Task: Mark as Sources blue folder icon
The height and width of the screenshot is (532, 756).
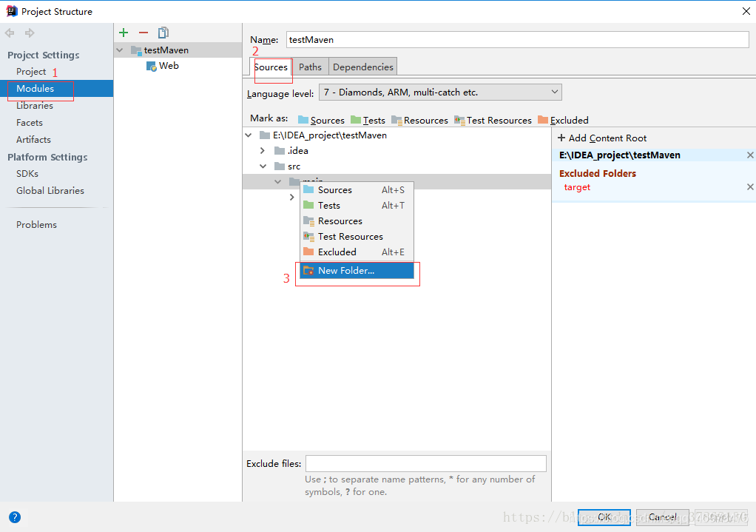Action: 303,120
